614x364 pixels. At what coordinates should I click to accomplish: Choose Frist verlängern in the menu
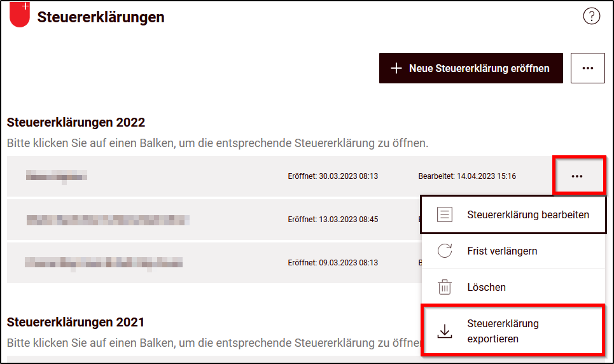coord(501,251)
